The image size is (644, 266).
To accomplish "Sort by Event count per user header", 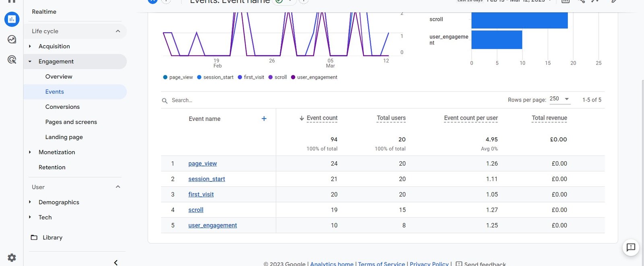I will click(471, 118).
